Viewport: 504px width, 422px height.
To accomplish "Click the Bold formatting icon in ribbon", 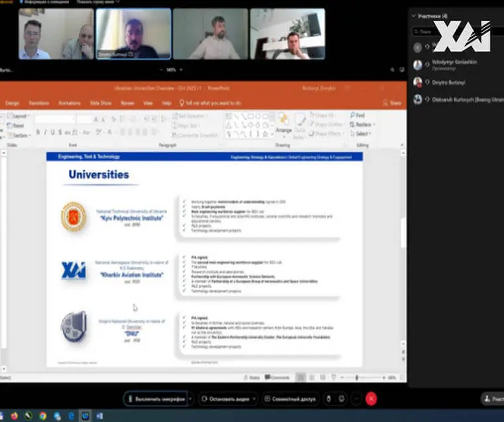I will pos(37,132).
